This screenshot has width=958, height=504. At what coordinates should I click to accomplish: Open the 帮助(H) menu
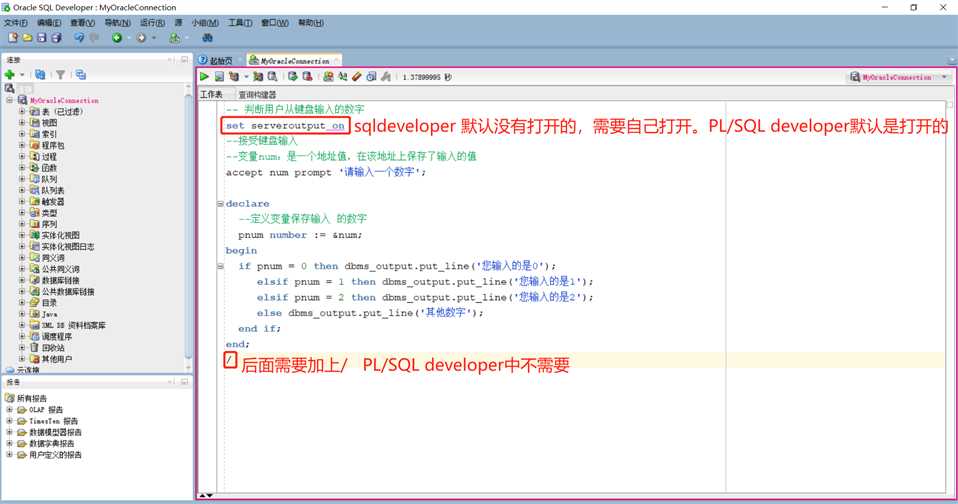click(311, 23)
